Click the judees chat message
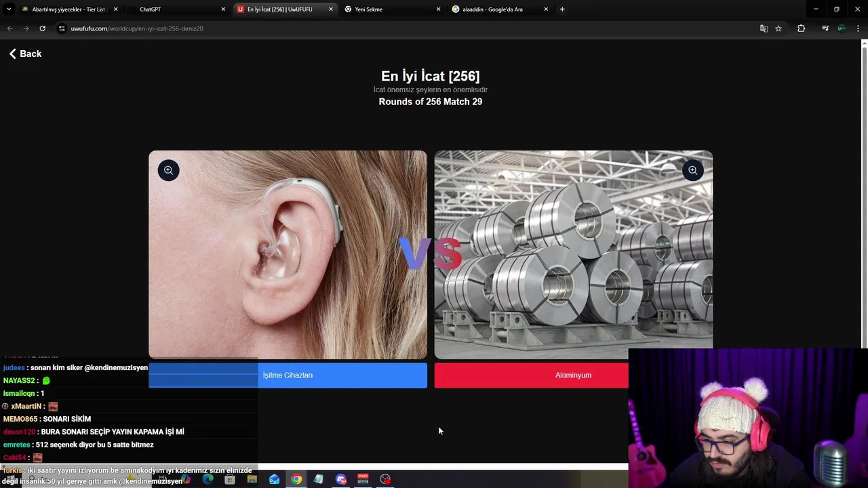Image resolution: width=868 pixels, height=488 pixels. (x=75, y=367)
